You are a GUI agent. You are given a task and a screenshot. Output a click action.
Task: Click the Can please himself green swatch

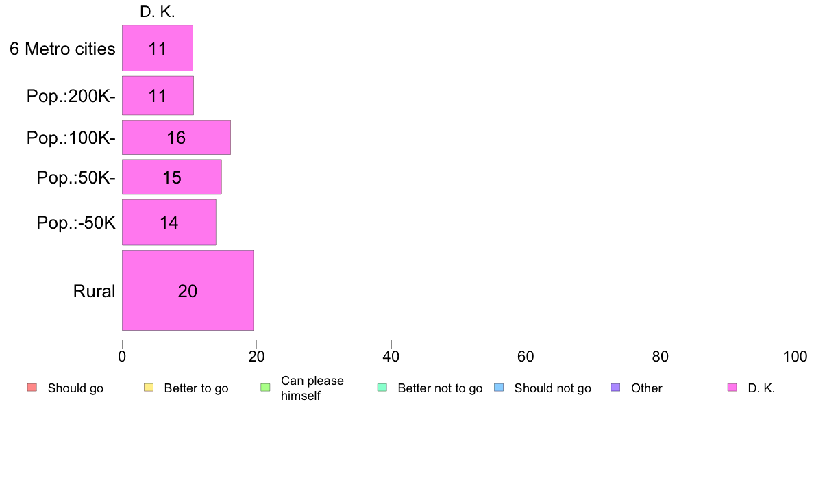click(265, 388)
